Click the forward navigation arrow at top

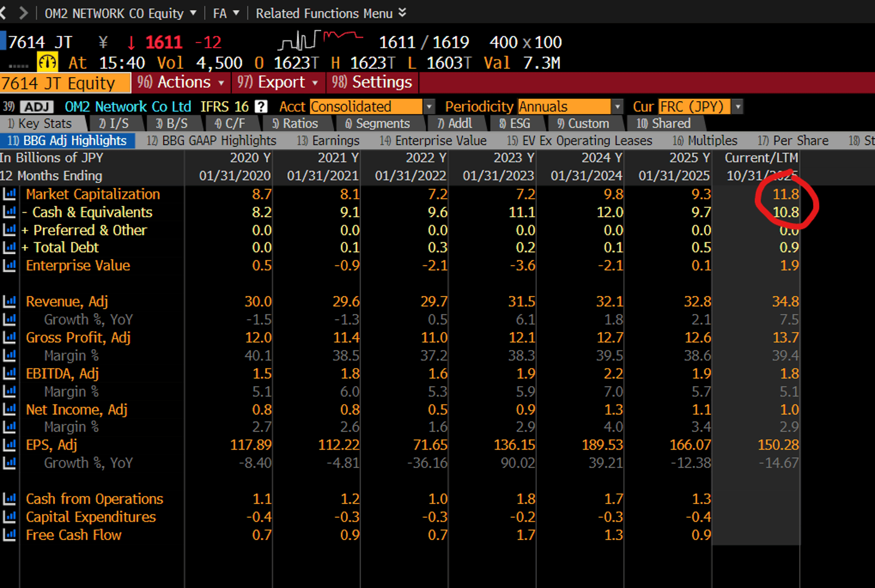coord(24,13)
